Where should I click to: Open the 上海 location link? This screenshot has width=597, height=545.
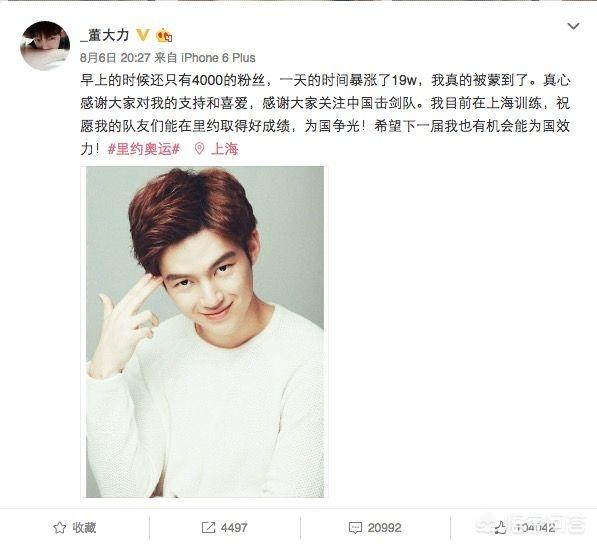point(225,149)
